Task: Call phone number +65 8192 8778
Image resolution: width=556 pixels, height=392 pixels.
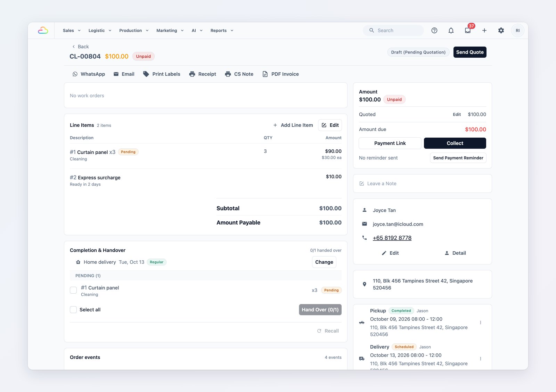Action: (x=392, y=238)
